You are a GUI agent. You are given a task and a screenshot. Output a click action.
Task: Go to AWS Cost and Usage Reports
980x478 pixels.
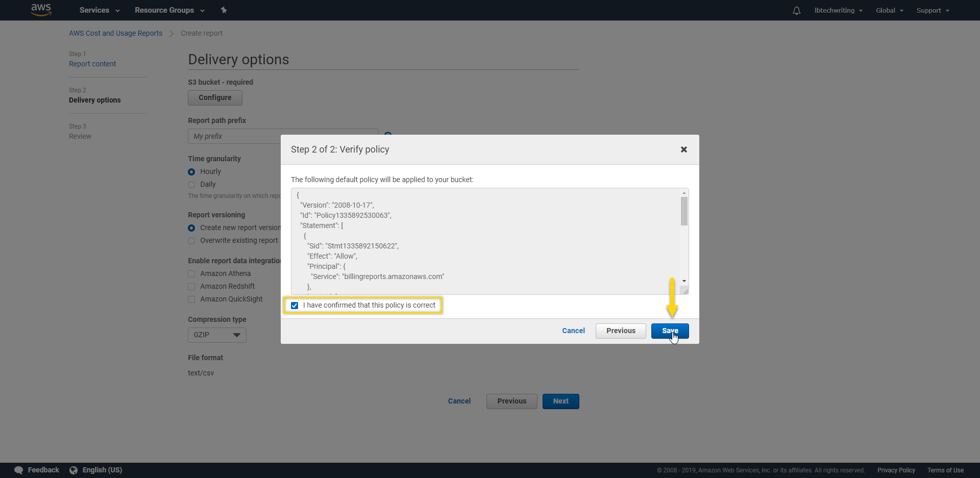tap(115, 33)
